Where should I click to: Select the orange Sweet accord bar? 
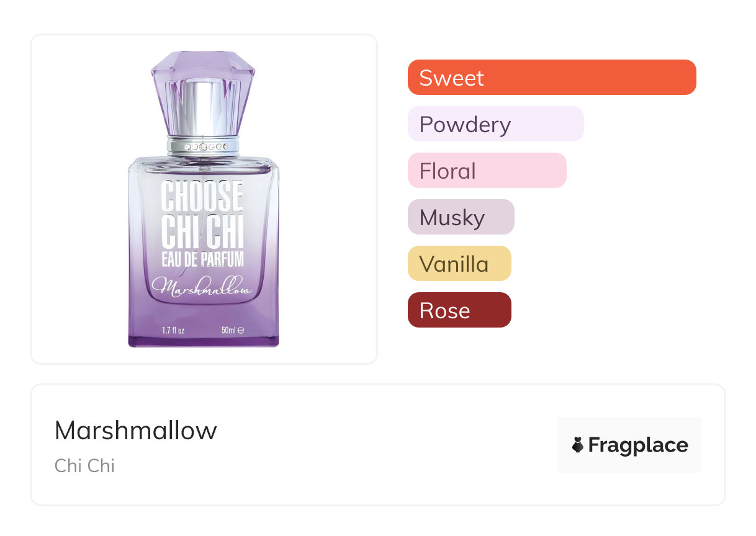551,78
